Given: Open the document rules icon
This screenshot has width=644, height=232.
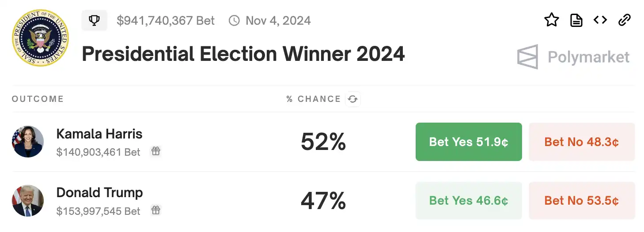Looking at the screenshot, I should click(576, 20).
